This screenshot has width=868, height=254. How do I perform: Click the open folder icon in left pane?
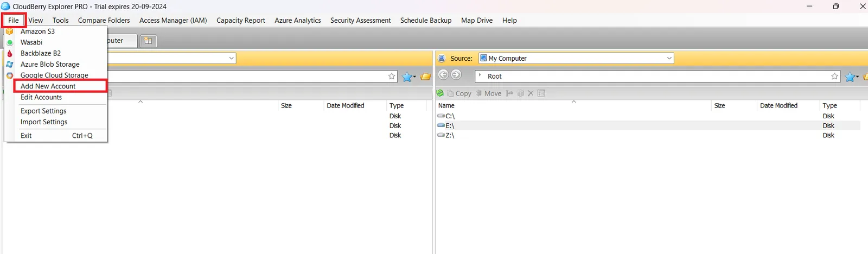pyautogui.click(x=425, y=77)
